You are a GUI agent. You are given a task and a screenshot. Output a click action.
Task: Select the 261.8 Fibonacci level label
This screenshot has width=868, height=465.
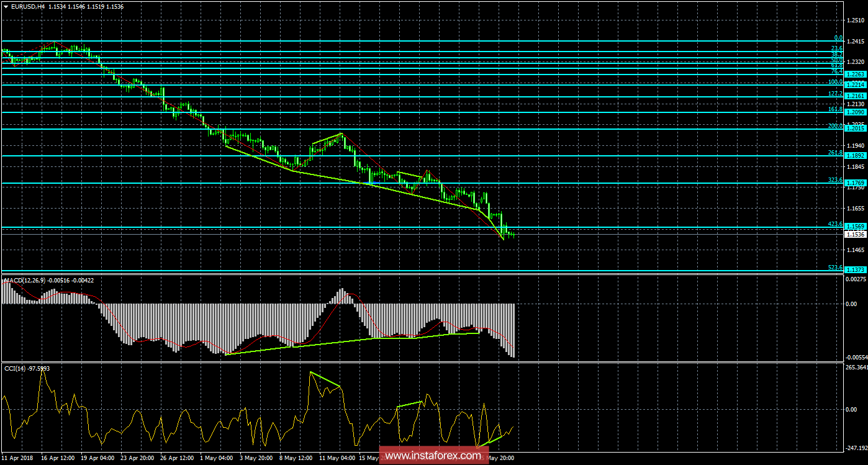click(835, 153)
